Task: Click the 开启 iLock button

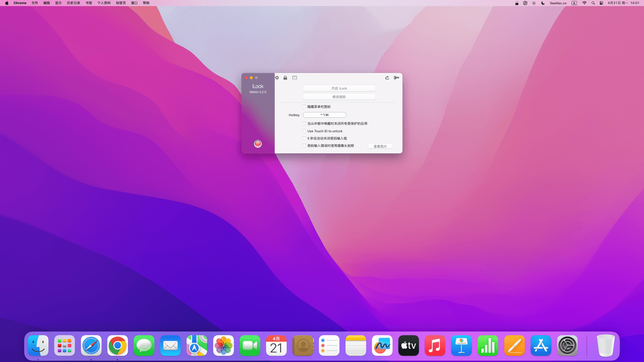Action: (339, 88)
